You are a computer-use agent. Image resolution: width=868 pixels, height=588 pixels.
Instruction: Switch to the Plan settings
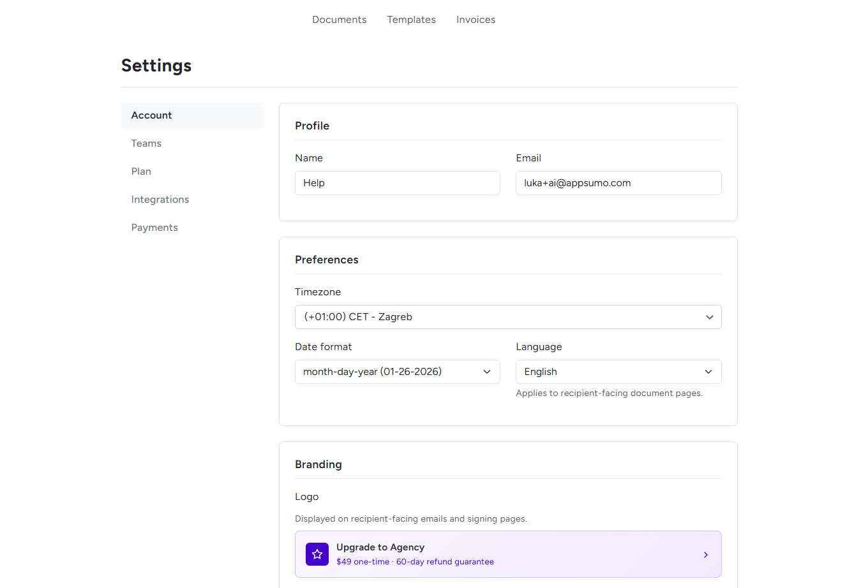[141, 171]
